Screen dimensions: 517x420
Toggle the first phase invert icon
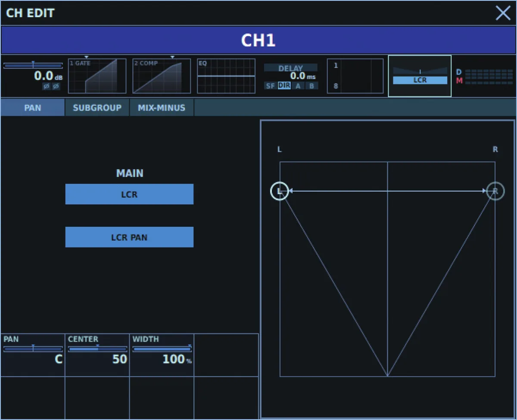(47, 86)
